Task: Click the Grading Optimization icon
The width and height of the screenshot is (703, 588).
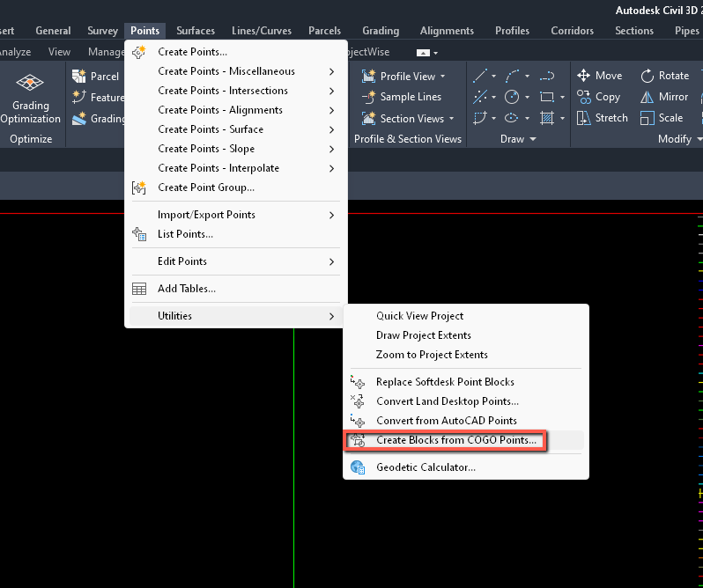Action: tap(30, 83)
